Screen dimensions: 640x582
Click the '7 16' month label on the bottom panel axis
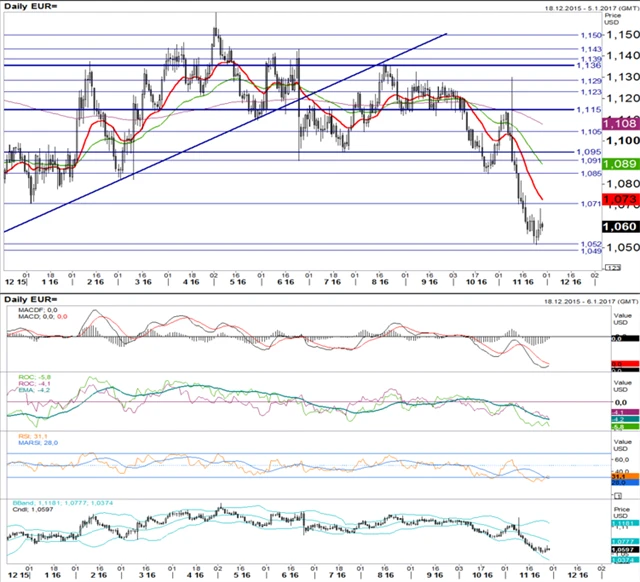(x=337, y=575)
